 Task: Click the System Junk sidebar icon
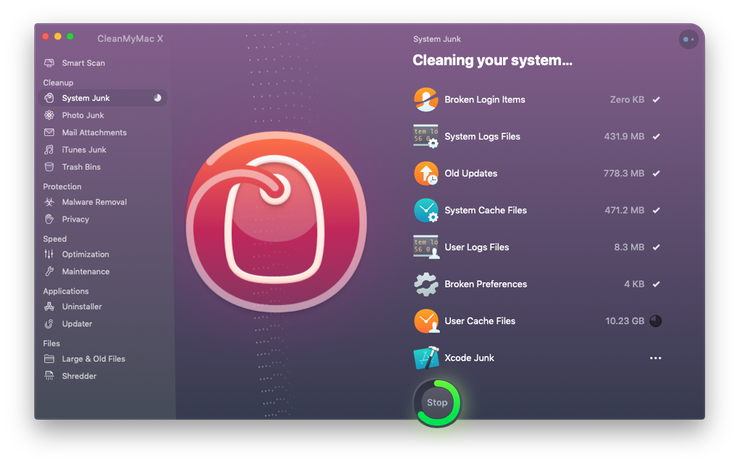tap(49, 98)
